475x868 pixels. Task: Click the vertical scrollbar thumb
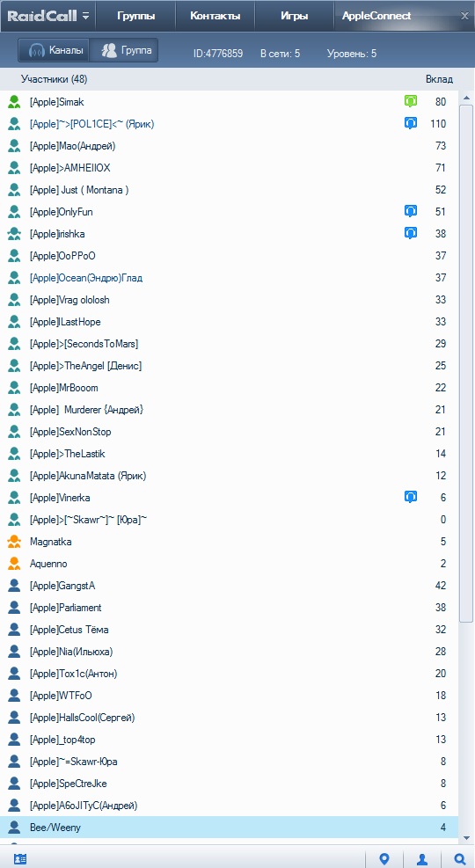pos(466,365)
